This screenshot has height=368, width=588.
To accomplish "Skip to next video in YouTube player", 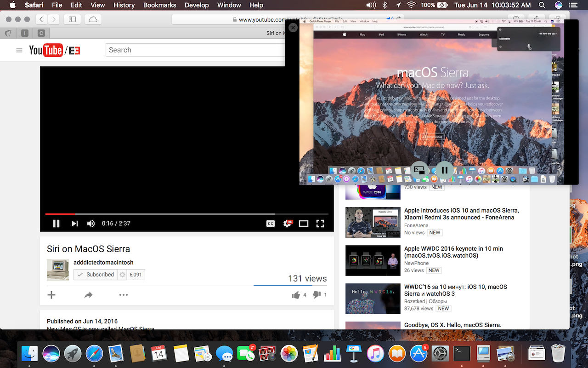I will 74,224.
